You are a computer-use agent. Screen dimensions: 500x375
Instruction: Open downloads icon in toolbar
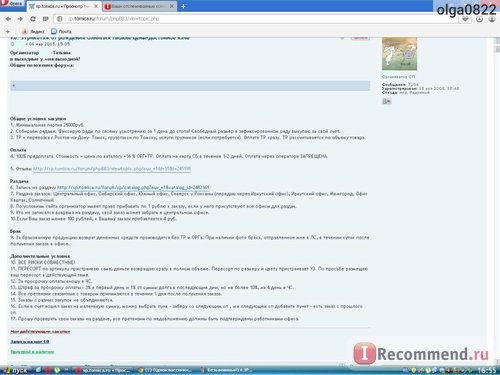479,19
